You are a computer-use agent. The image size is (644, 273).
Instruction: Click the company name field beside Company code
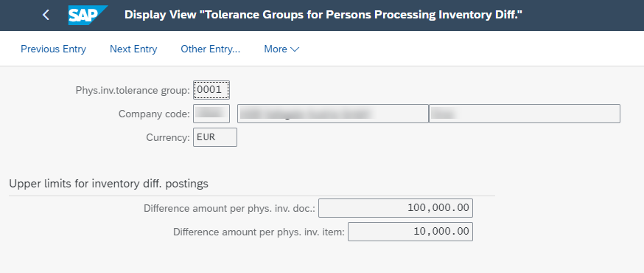pyautogui.click(x=332, y=114)
